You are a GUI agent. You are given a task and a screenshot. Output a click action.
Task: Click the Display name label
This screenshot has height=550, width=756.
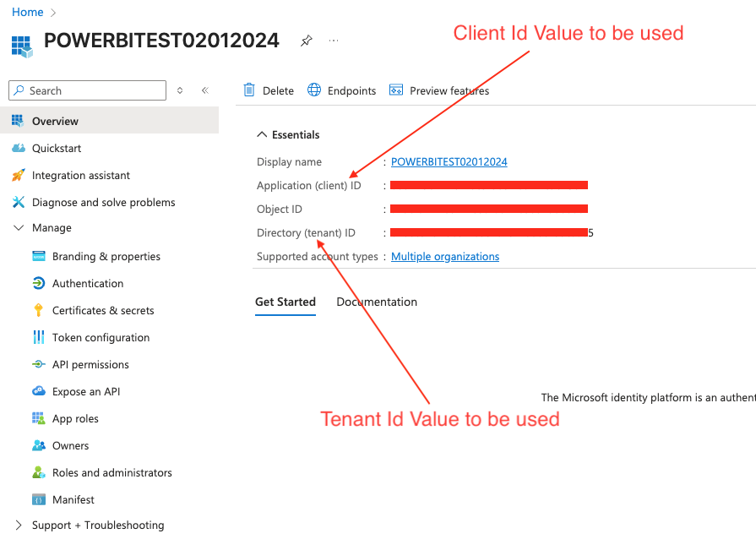289,162
